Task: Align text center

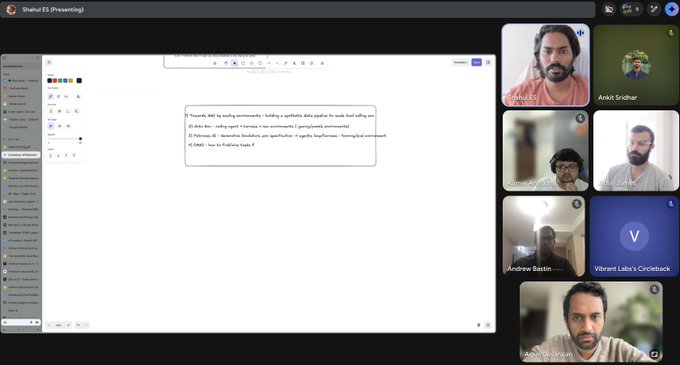Action: (59, 126)
